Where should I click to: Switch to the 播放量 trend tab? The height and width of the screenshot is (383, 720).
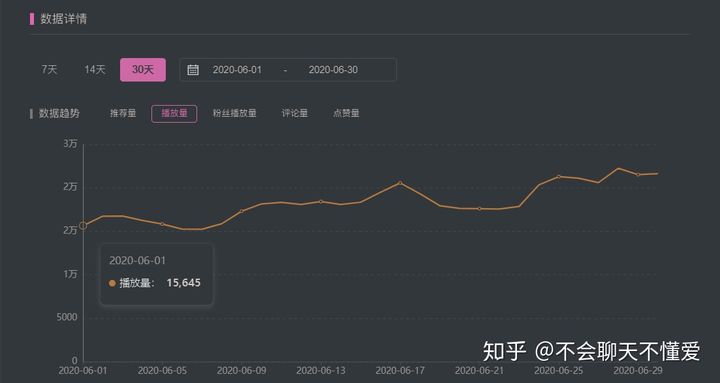(174, 113)
